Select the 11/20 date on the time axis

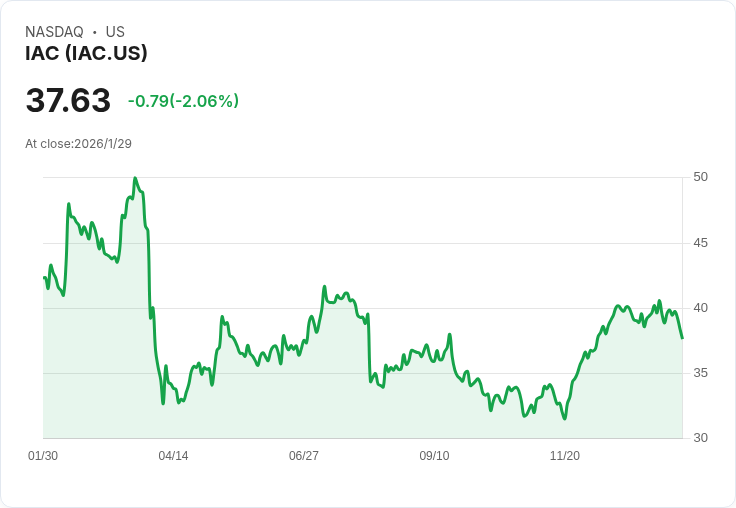click(565, 456)
